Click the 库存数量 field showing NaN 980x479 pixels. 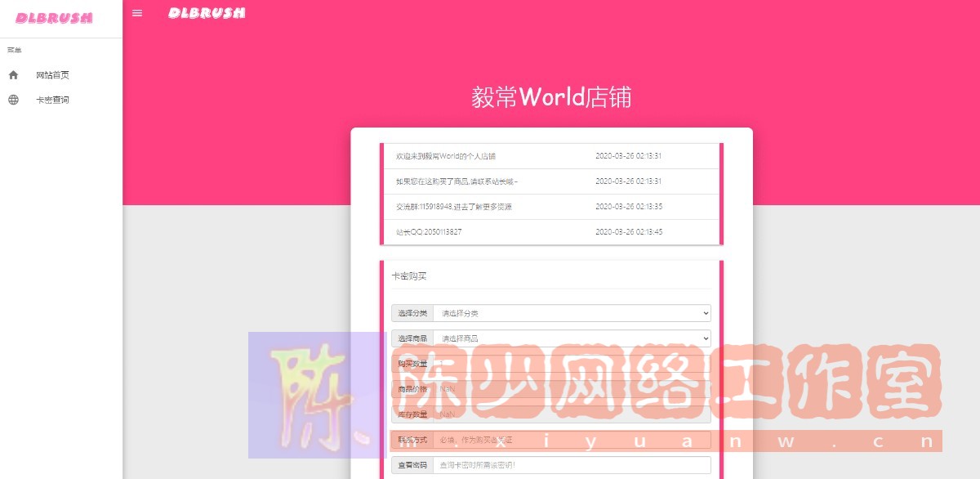tap(572, 414)
